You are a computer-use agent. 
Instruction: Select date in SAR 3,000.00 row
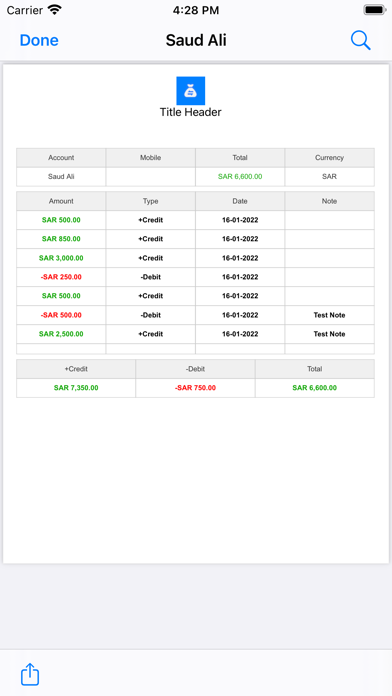click(x=240, y=258)
